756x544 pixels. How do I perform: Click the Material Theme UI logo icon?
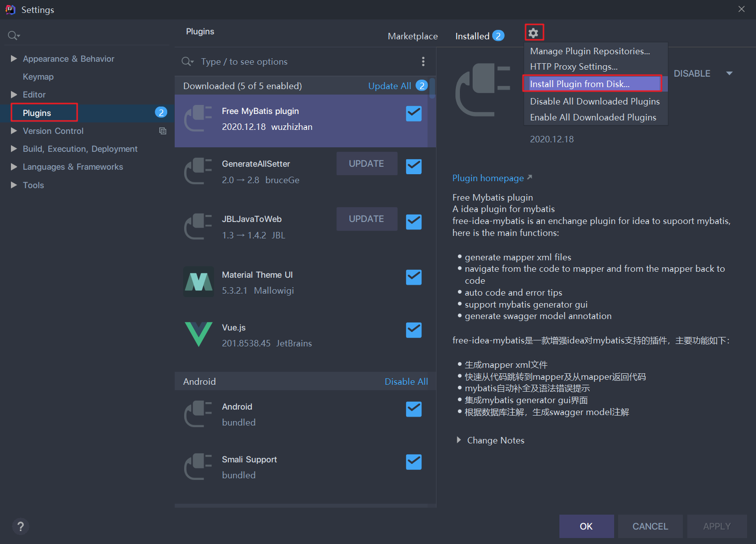(x=199, y=282)
